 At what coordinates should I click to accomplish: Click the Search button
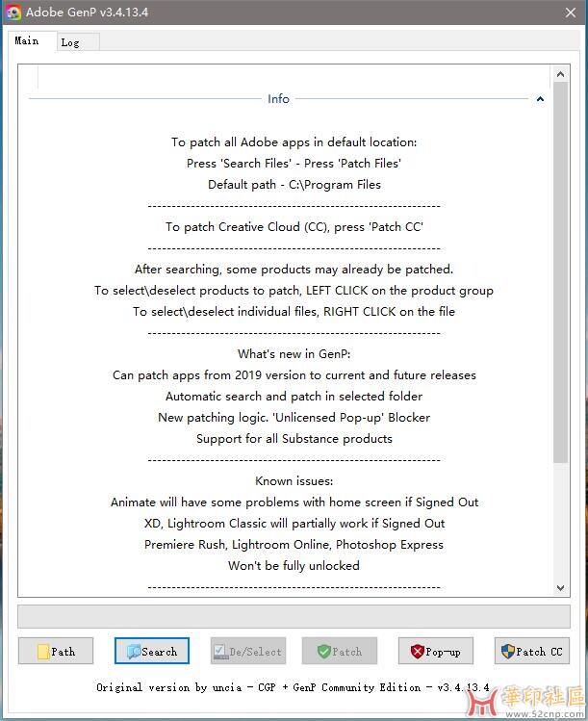(152, 651)
